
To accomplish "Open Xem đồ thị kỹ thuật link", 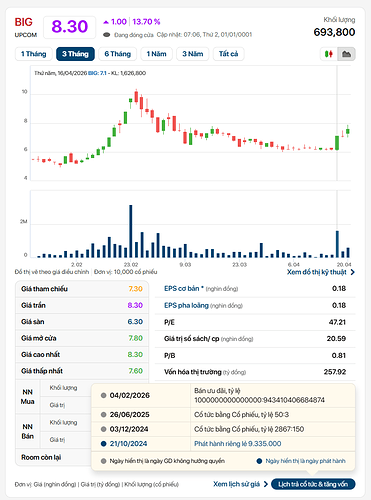I will point(317,272).
